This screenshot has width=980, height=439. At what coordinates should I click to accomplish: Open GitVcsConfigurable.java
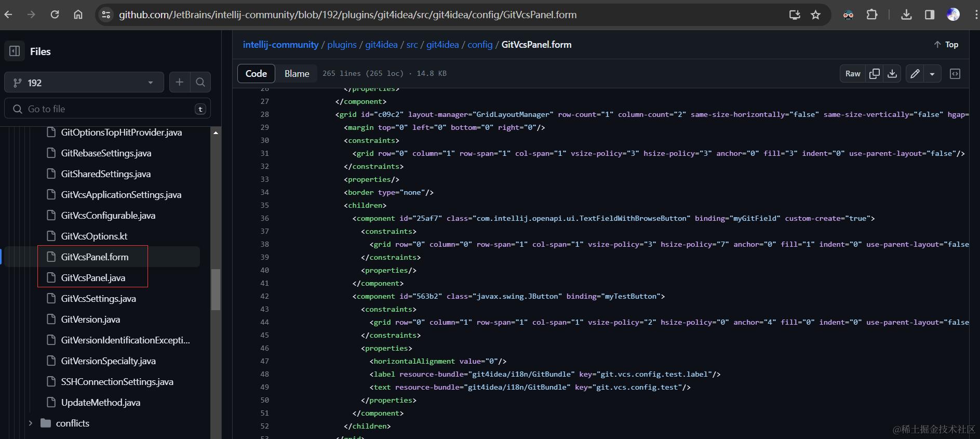tap(108, 216)
